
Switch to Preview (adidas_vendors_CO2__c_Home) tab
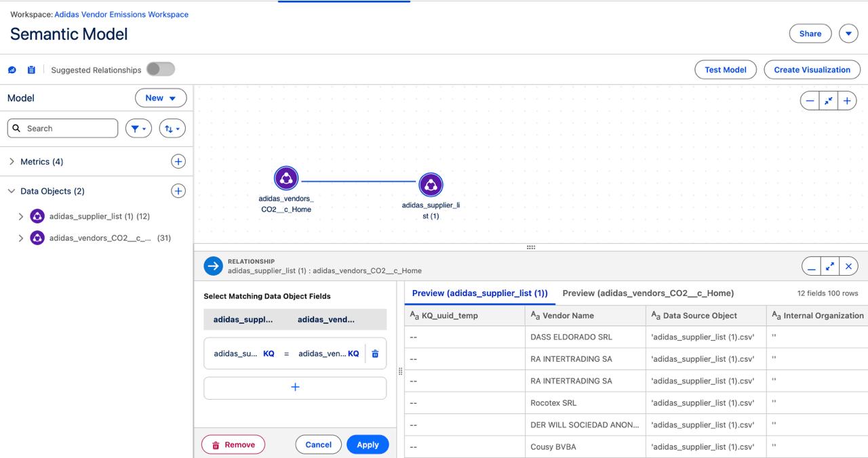648,293
